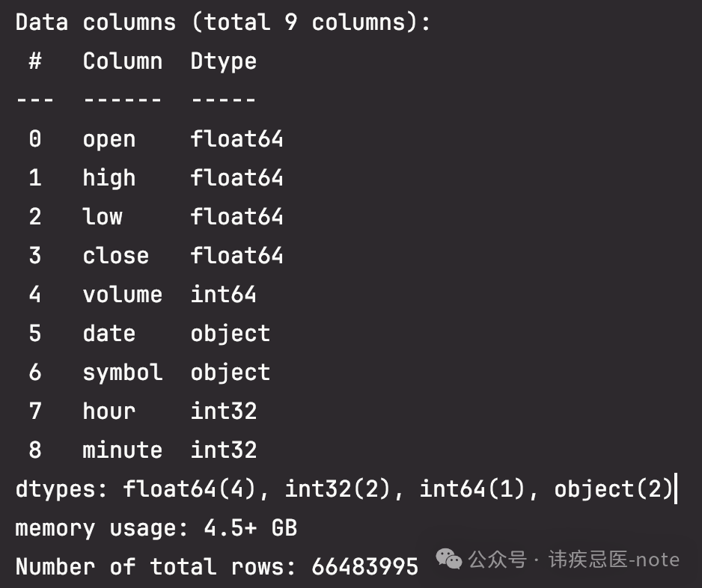Viewport: 702px width, 588px height.
Task: Click the 'memory usage: 4.5+ GB' line
Action: click(x=156, y=527)
